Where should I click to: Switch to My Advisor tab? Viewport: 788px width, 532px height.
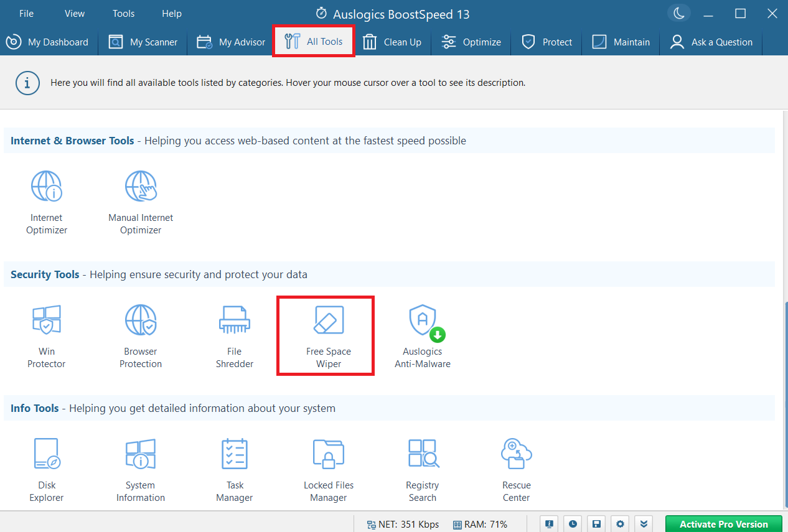[231, 42]
